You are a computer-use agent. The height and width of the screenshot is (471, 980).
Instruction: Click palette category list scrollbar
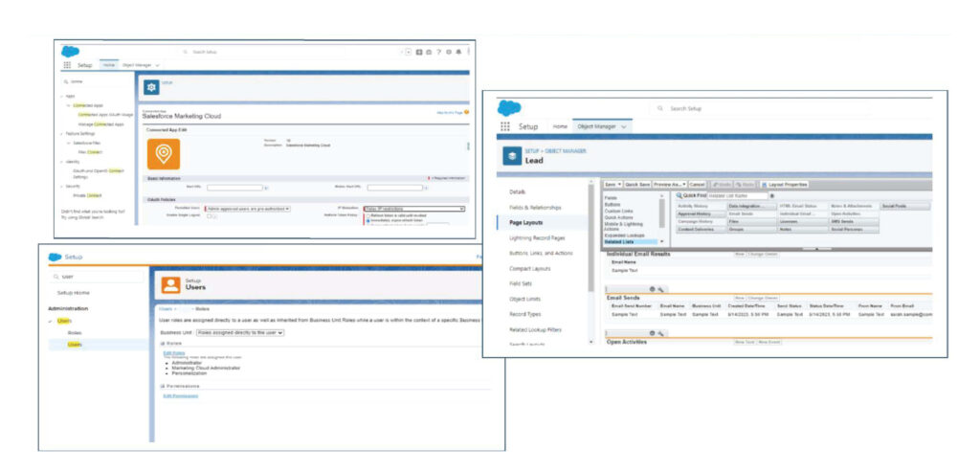click(662, 213)
